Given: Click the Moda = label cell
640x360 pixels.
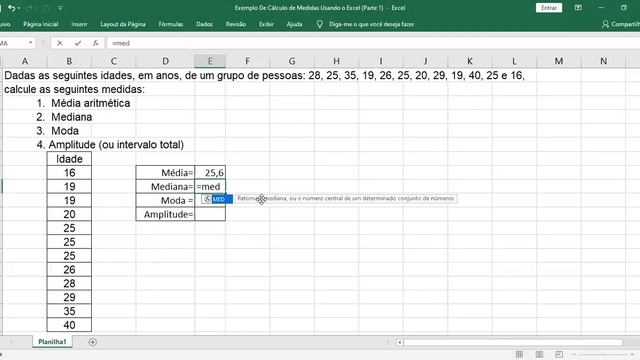Looking at the screenshot, I should 165,200.
